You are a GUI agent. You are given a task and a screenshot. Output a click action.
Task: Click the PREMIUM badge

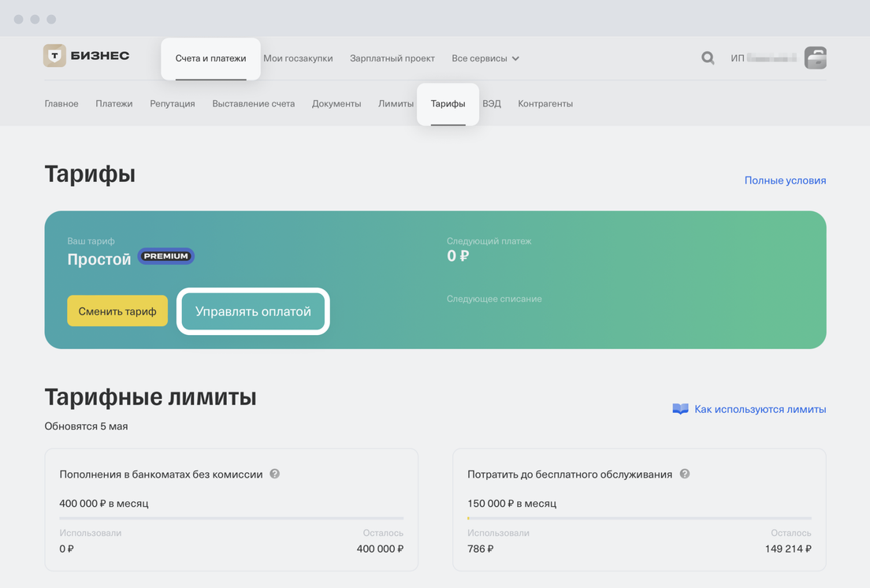pyautogui.click(x=166, y=256)
